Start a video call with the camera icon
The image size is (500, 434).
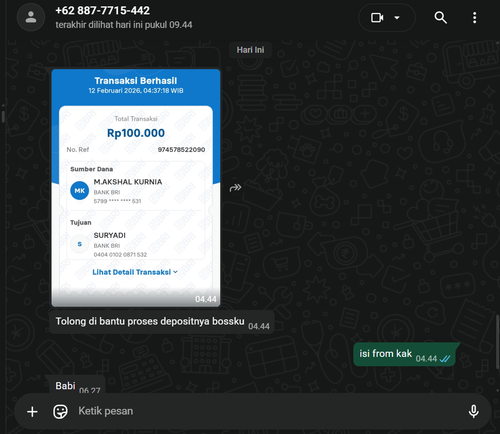377,17
